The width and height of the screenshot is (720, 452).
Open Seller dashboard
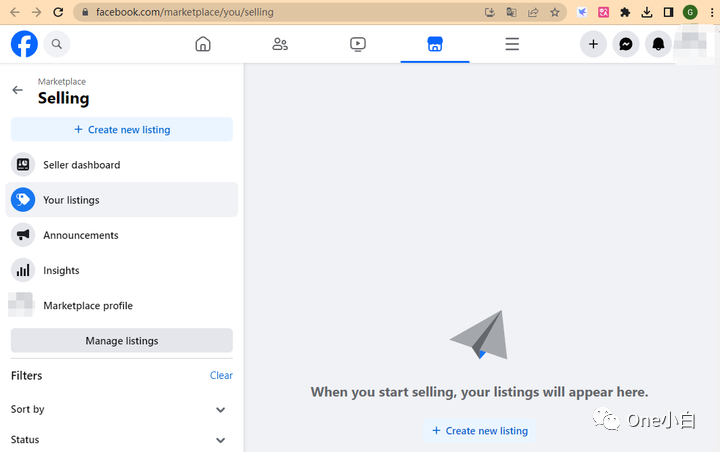(122, 164)
